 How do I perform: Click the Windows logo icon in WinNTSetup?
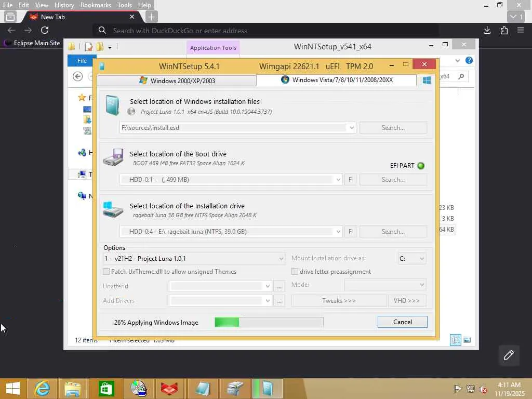click(x=427, y=81)
